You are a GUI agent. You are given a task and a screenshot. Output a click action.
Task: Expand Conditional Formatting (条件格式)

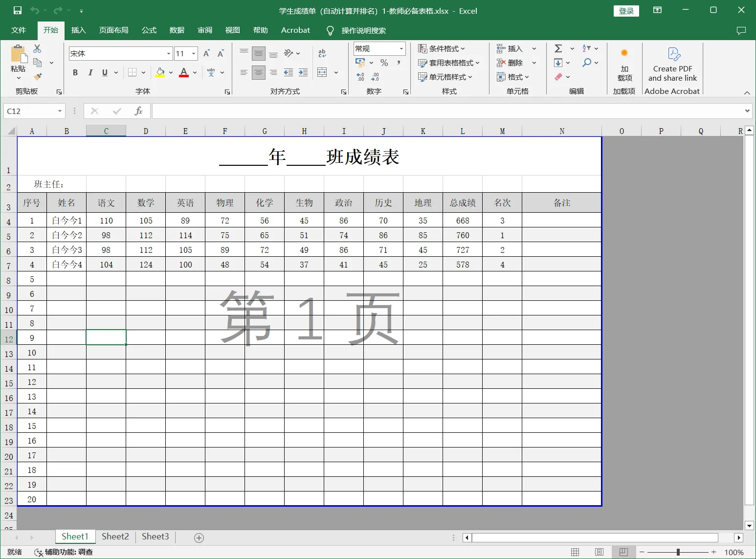coord(442,48)
